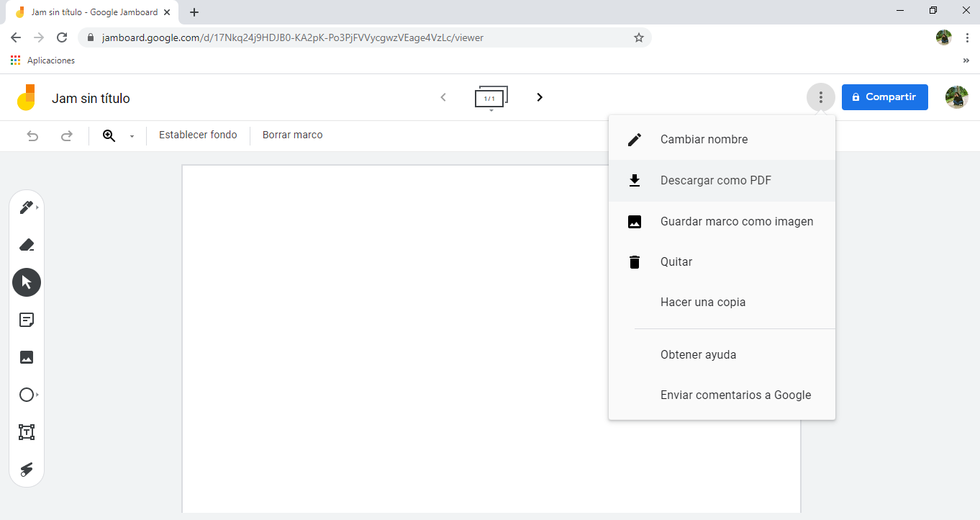Select Quitar to remove the jam
The width and height of the screenshot is (980, 520).
pyautogui.click(x=722, y=262)
